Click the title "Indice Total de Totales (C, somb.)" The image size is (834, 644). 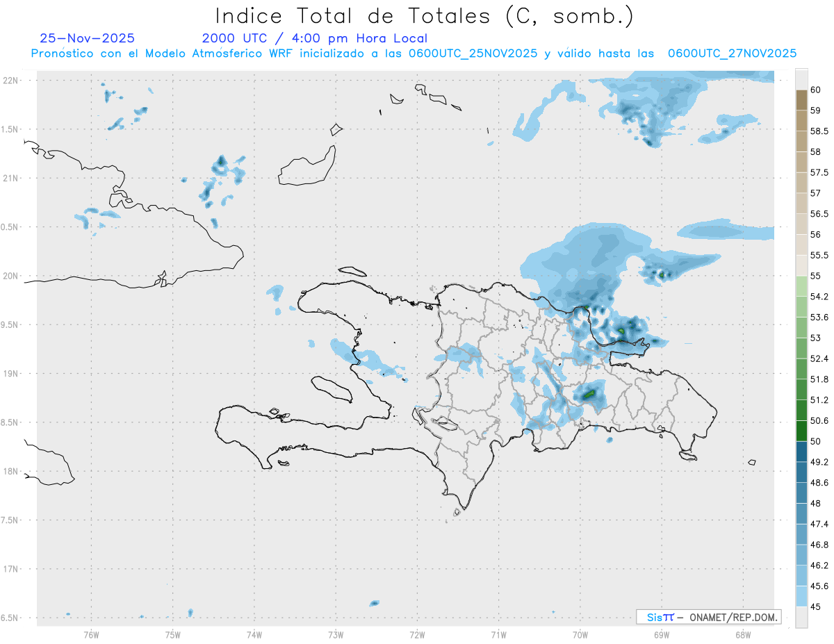click(x=424, y=15)
